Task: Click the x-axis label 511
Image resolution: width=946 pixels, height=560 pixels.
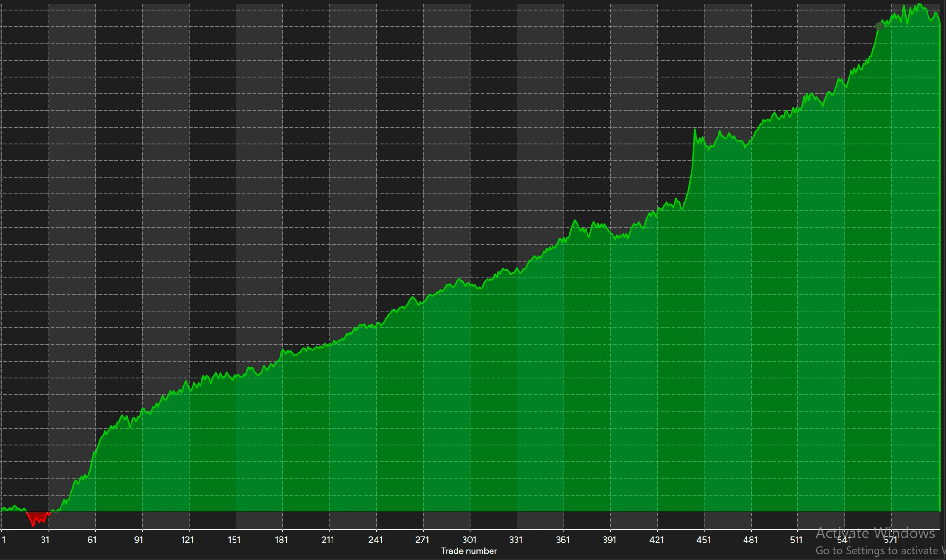Action: pyautogui.click(x=797, y=540)
